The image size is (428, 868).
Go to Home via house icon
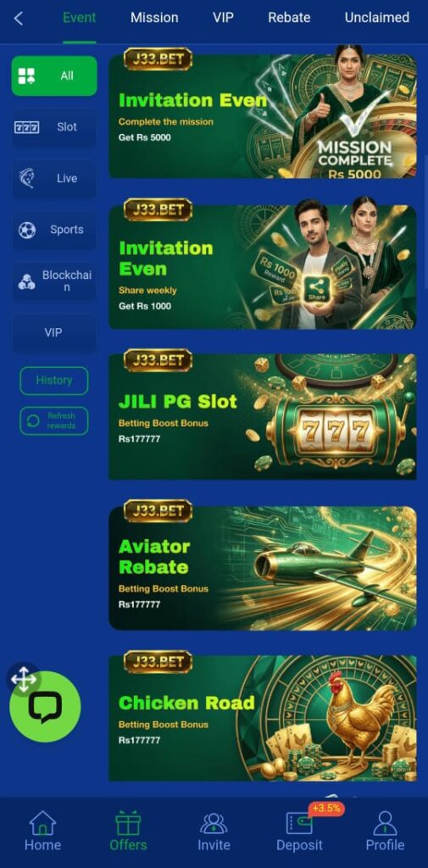click(42, 823)
